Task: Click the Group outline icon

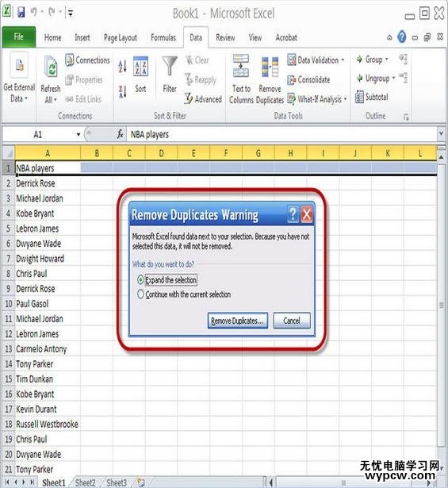Action: click(x=360, y=59)
